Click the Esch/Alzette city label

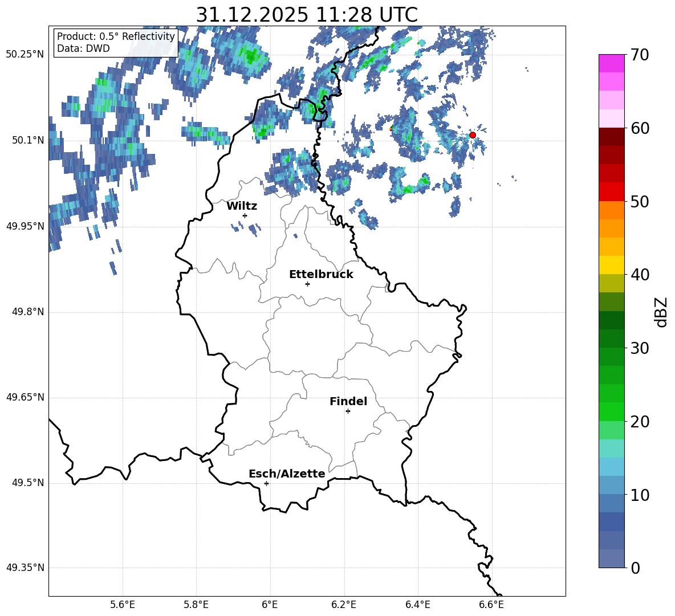click(x=287, y=474)
